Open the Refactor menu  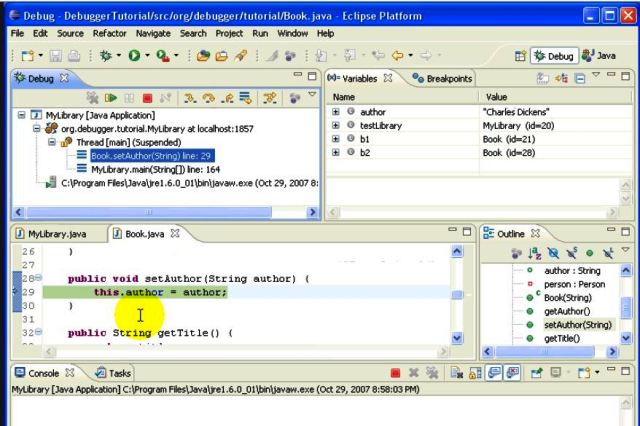pos(109,33)
